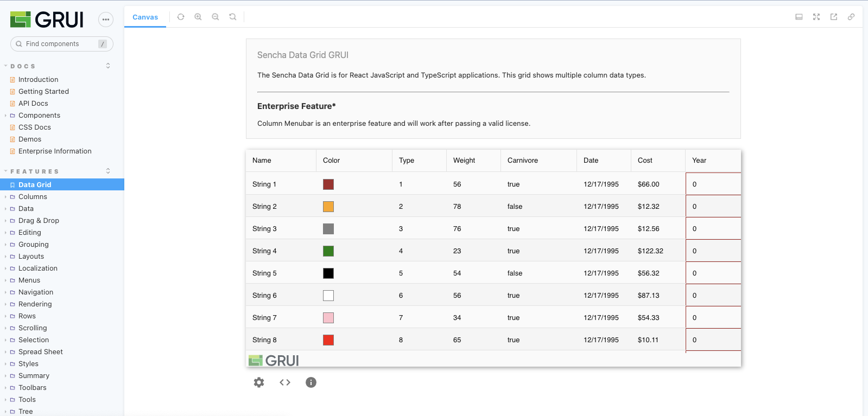The image size is (868, 416).
Task: Collapse the FEATURES section arrows
Action: (x=108, y=171)
